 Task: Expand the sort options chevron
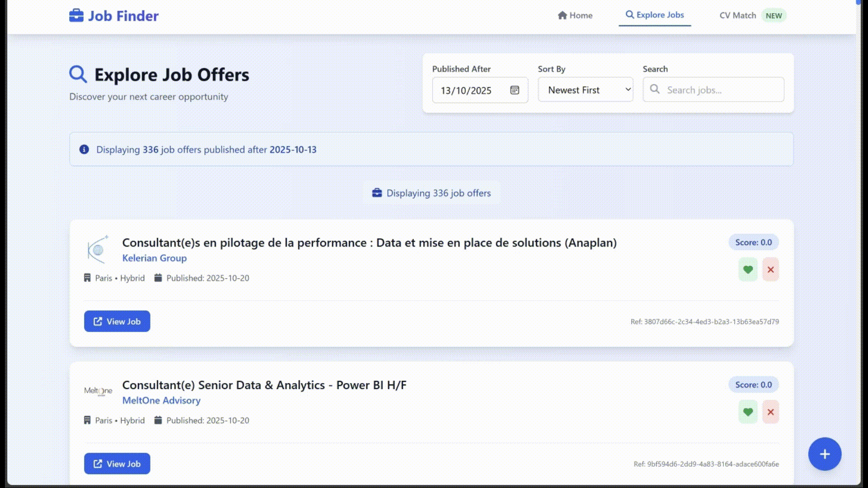click(x=627, y=89)
